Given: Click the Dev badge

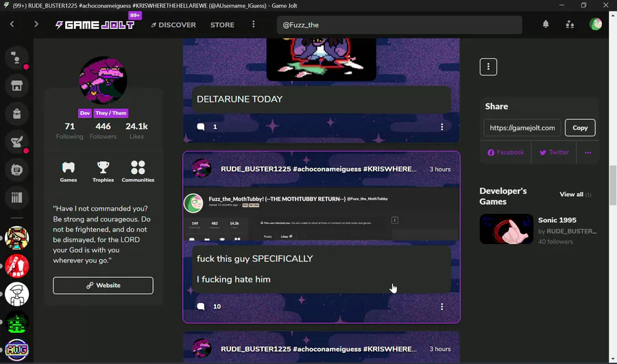Looking at the screenshot, I should [84, 113].
